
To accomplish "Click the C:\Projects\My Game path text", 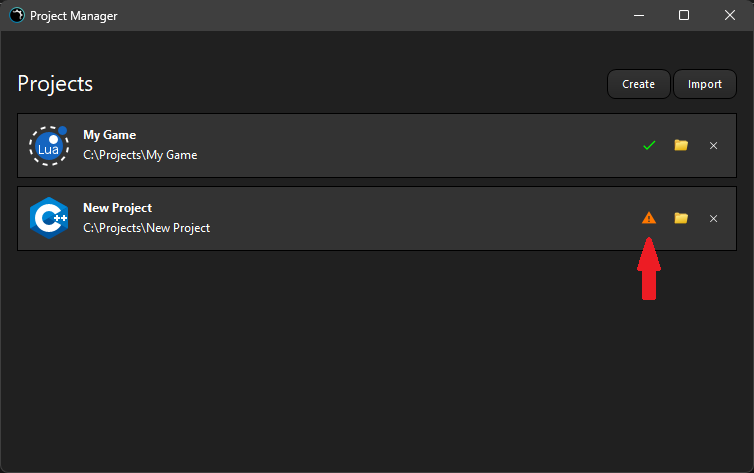I will [140, 155].
